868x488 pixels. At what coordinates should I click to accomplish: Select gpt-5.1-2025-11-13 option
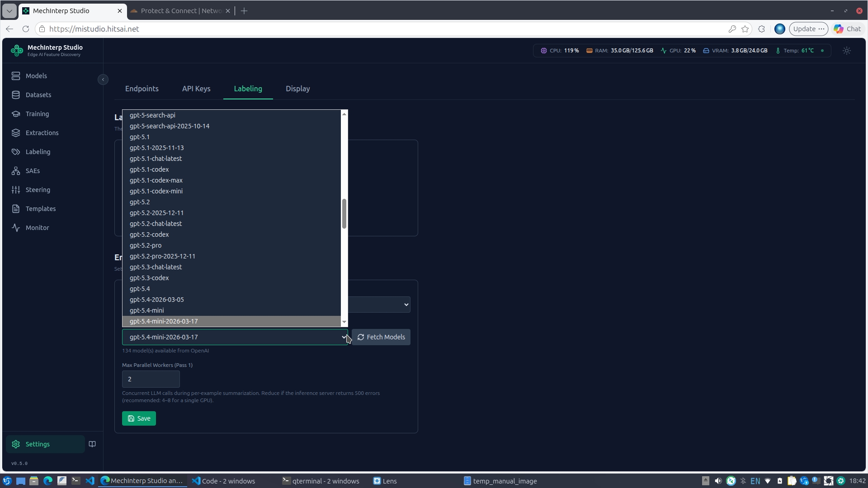click(x=231, y=148)
